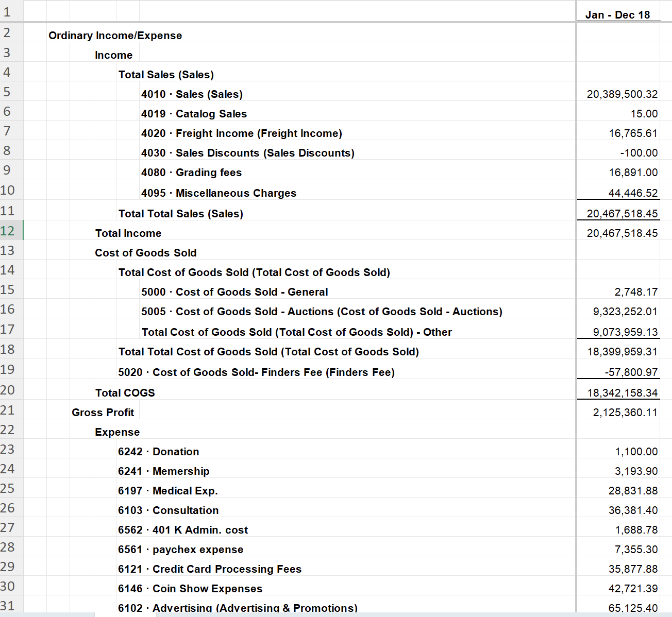Screen dimensions: 672x617
Task: Click the Jan - Dec 18 column header cell
Action: [x=618, y=15]
